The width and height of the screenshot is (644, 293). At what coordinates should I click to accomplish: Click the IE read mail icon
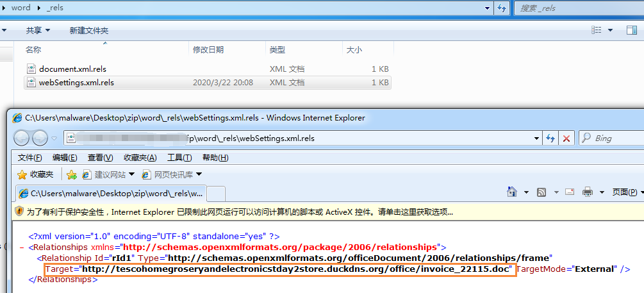pyautogui.click(x=570, y=192)
